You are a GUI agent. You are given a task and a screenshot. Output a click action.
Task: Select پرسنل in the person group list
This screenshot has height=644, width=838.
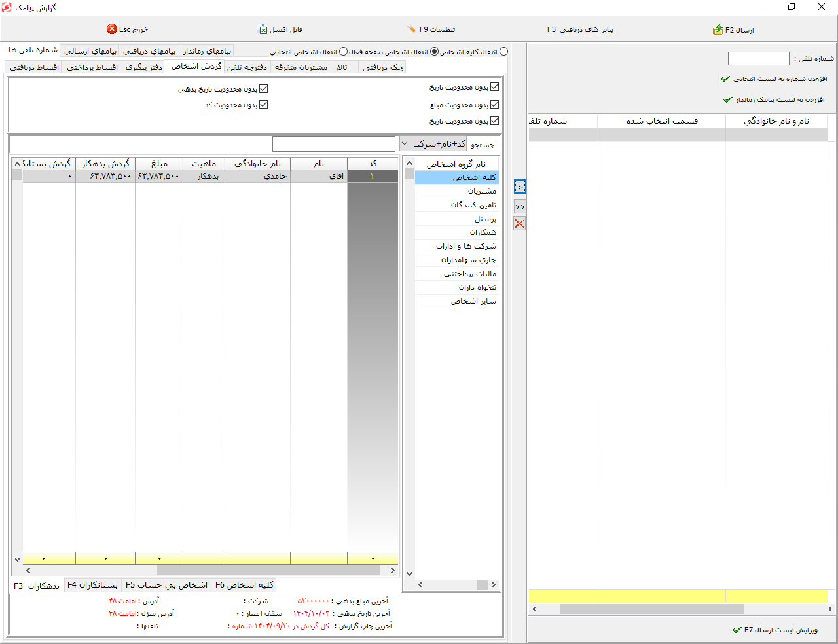[456, 219]
